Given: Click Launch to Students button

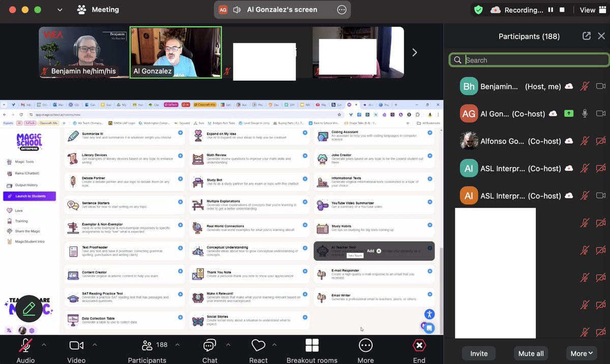Looking at the screenshot, I should [x=29, y=196].
